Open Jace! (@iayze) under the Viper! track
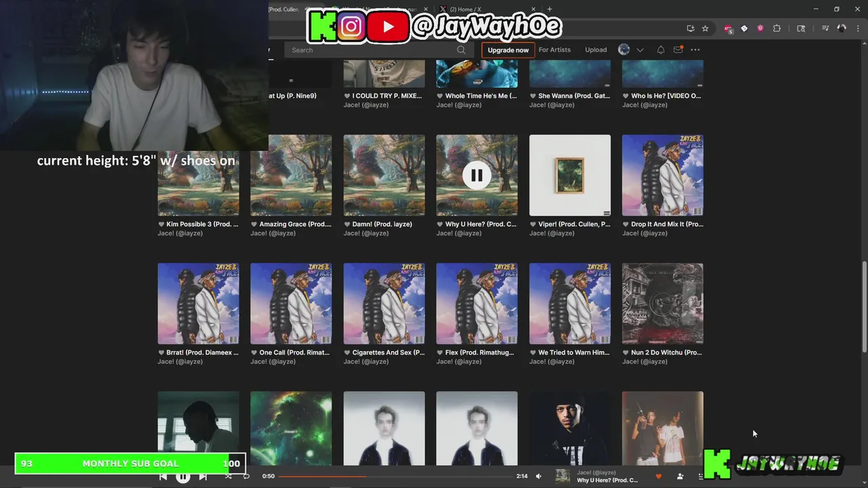The height and width of the screenshot is (488, 868). pos(551,233)
